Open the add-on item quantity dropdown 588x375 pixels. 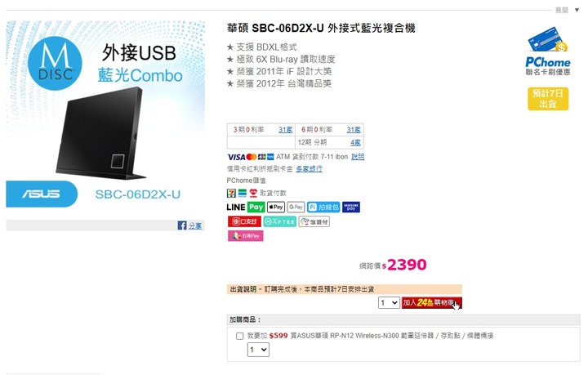pyautogui.click(x=258, y=350)
